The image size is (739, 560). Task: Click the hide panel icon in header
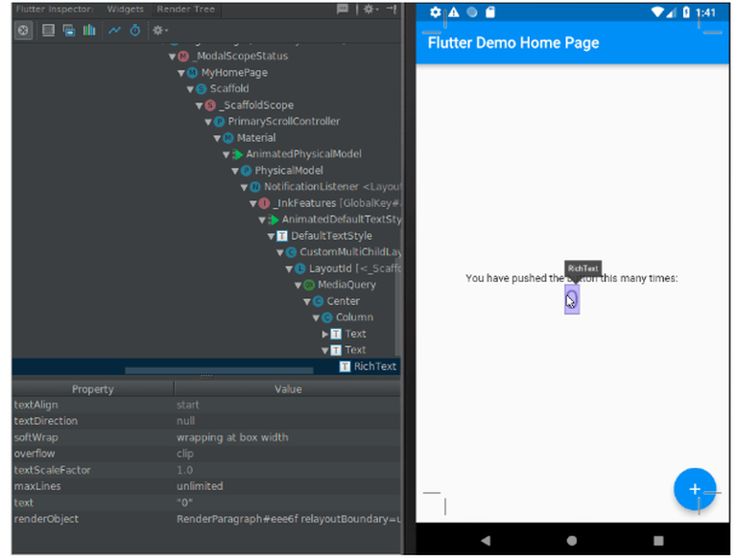click(392, 9)
